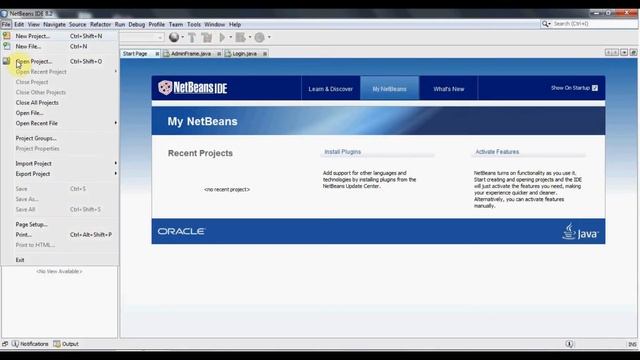Show opened documents list dropdown button

(x=624, y=53)
